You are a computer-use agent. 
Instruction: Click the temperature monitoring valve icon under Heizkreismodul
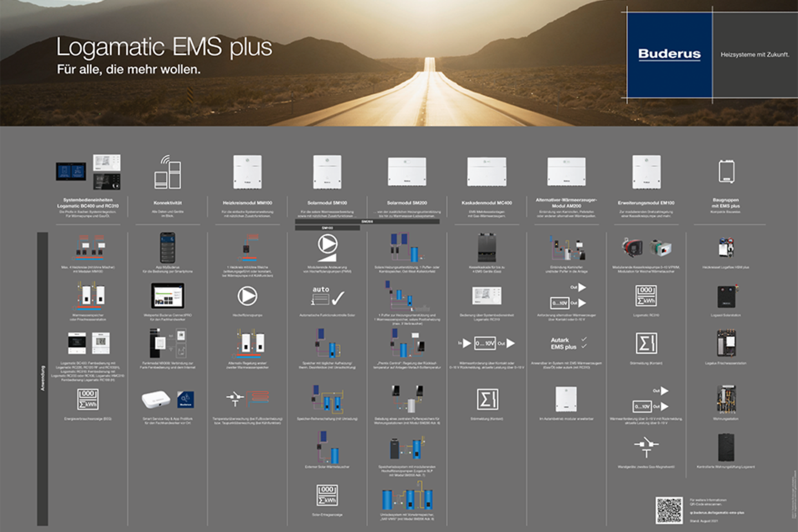tap(247, 398)
